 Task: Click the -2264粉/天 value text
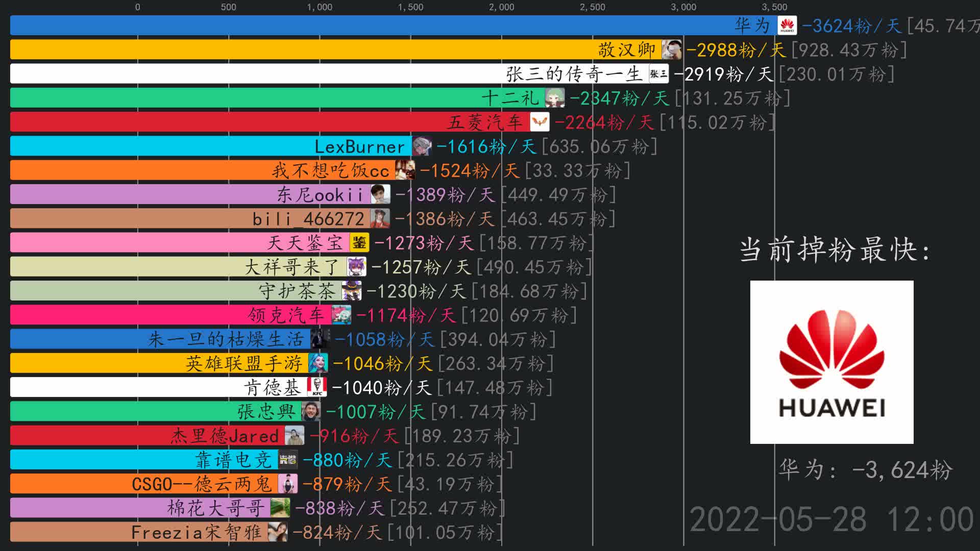coord(604,122)
